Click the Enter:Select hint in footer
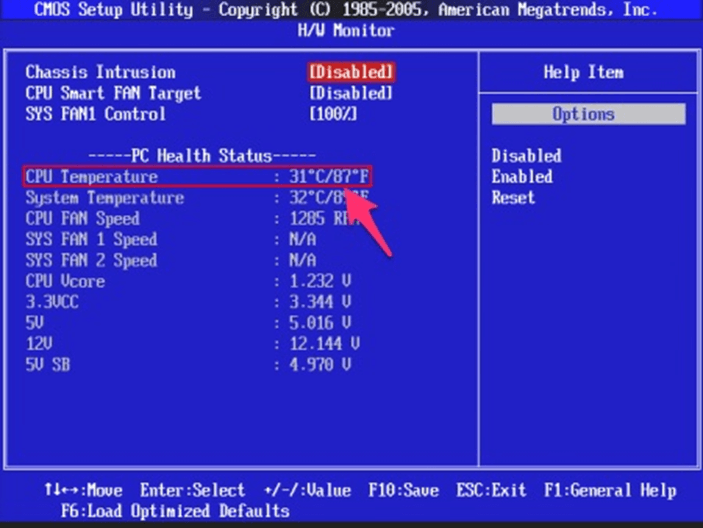Screen dimensions: 703x528 pyautogui.click(x=192, y=490)
